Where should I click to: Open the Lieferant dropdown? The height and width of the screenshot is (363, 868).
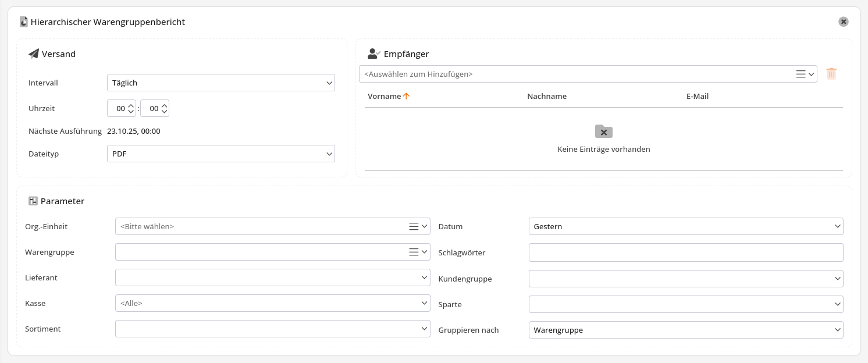point(272,277)
